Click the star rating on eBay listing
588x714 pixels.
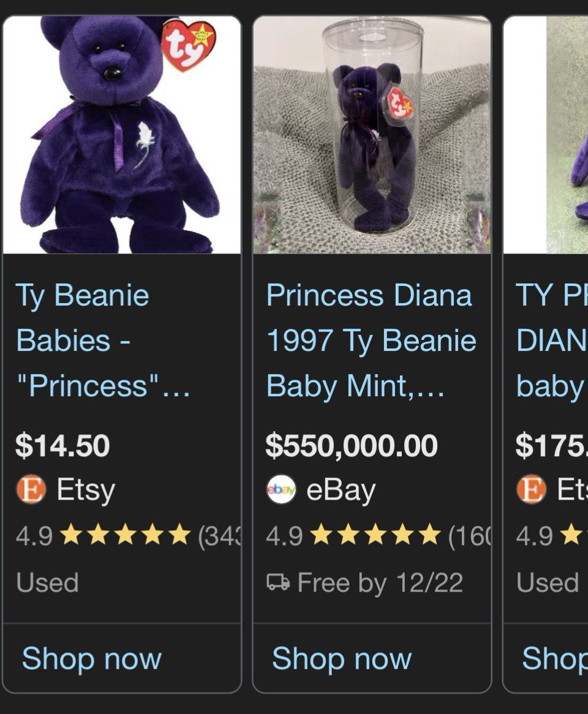point(376,536)
